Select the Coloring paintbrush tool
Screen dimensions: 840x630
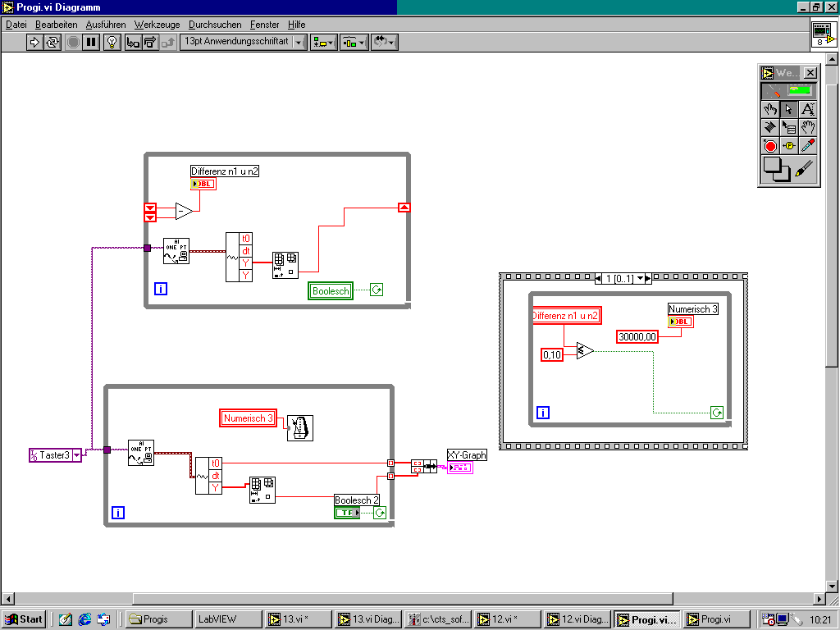coord(804,169)
